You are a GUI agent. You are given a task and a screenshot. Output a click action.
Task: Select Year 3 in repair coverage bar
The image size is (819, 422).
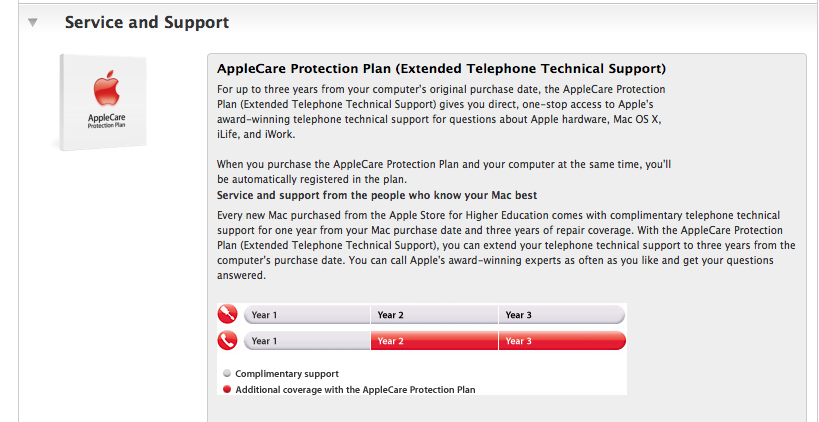click(x=562, y=315)
